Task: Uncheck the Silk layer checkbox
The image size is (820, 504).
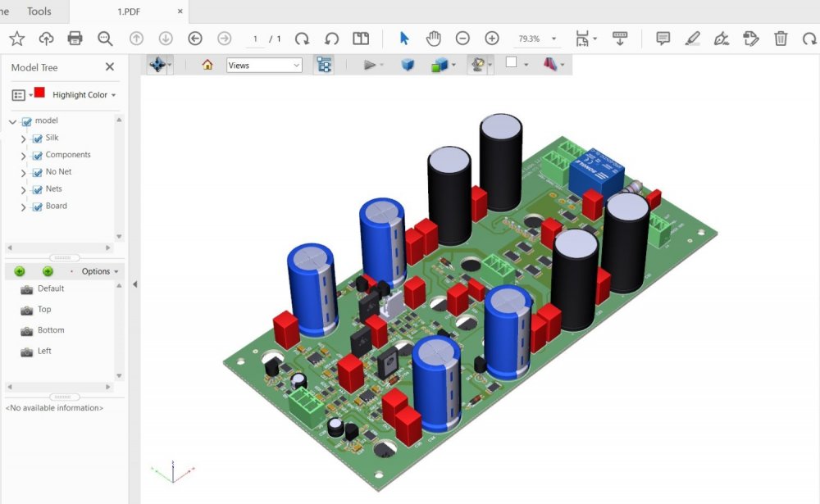Action: tap(37, 138)
